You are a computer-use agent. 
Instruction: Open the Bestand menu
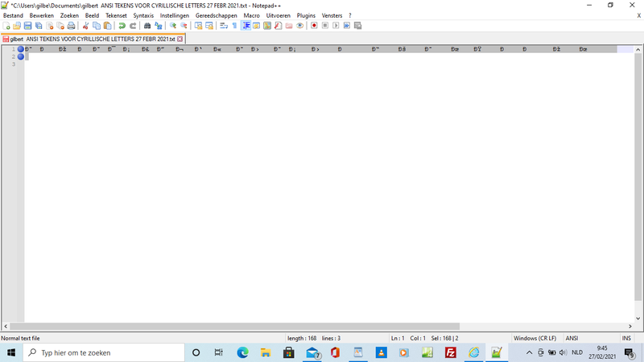pyautogui.click(x=13, y=15)
